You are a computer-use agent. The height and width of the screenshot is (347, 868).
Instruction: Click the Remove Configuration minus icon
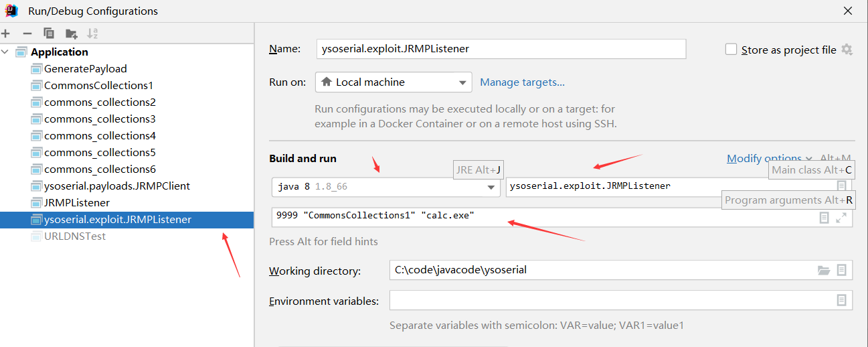click(27, 33)
